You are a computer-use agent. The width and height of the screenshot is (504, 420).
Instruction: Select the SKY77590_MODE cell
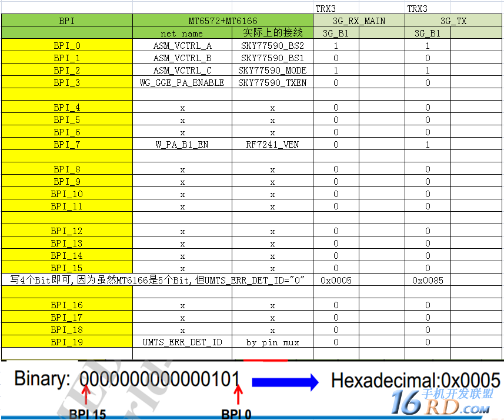pyautogui.click(x=272, y=70)
